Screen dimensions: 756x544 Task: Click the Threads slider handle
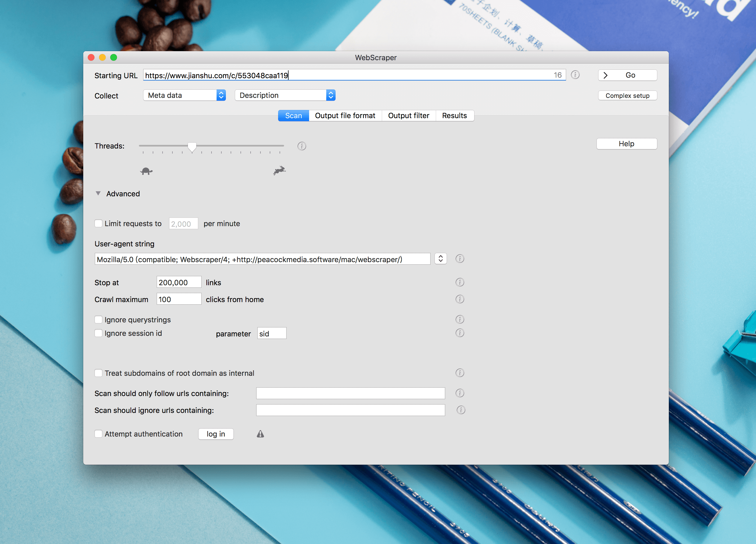(x=192, y=147)
